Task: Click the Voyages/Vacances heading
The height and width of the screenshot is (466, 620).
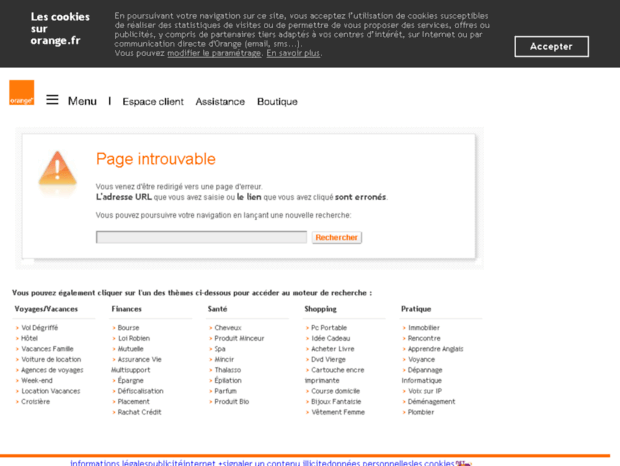Action: (x=46, y=309)
